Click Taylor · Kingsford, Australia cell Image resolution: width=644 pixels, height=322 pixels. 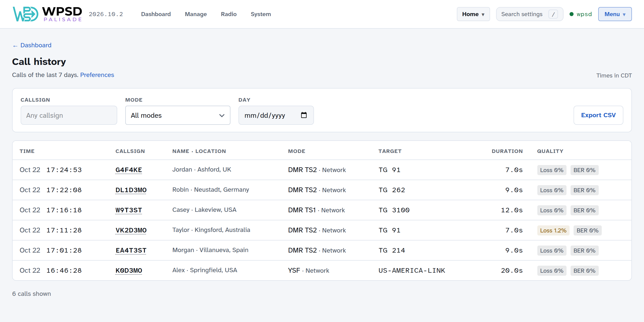pos(211,230)
